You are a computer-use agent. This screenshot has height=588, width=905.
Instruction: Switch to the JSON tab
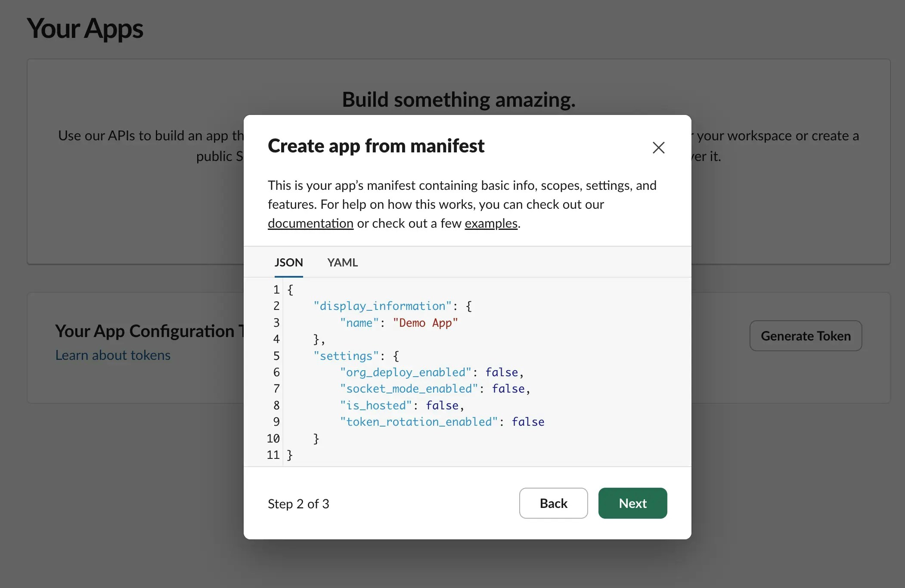(x=288, y=262)
